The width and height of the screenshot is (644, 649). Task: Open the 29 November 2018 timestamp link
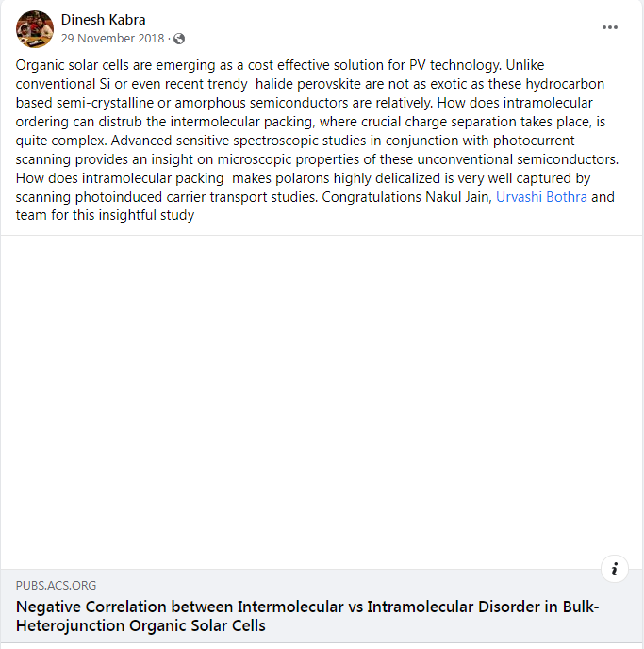point(112,39)
